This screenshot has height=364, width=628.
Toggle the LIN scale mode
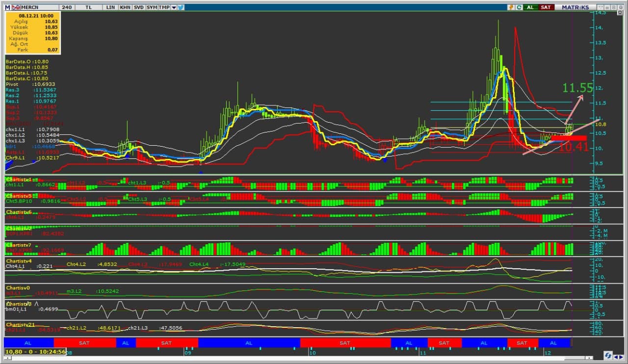(110, 7)
